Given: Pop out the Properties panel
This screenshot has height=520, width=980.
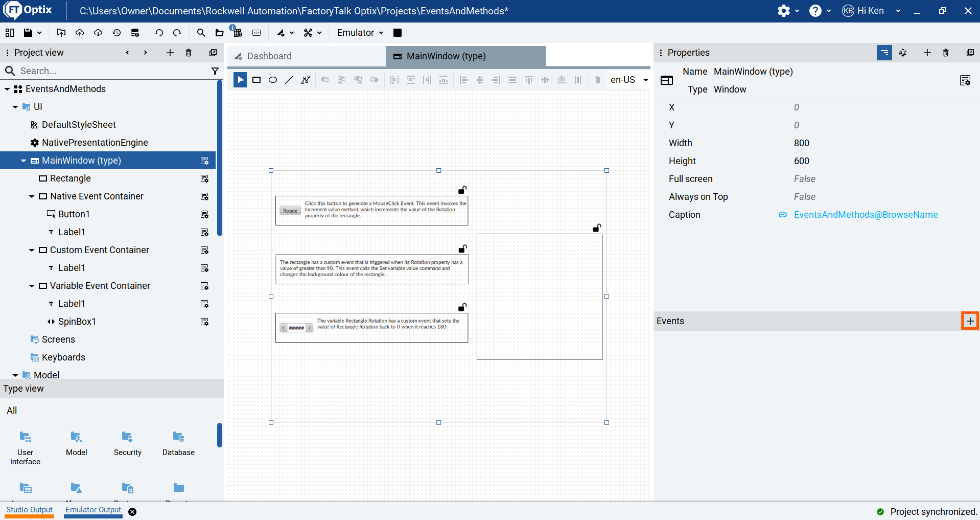Looking at the screenshot, I should click(x=970, y=53).
